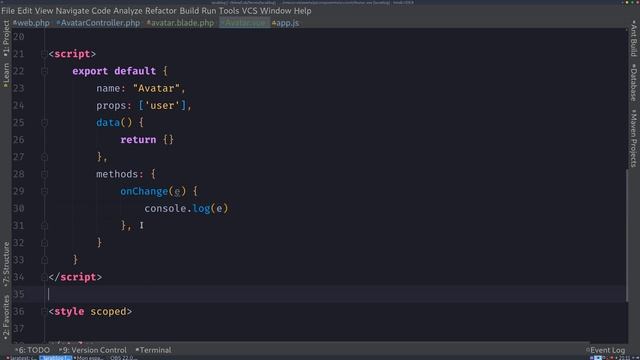Click the "Avatar" string on line 23
The width and height of the screenshot is (640, 360).
(156, 88)
